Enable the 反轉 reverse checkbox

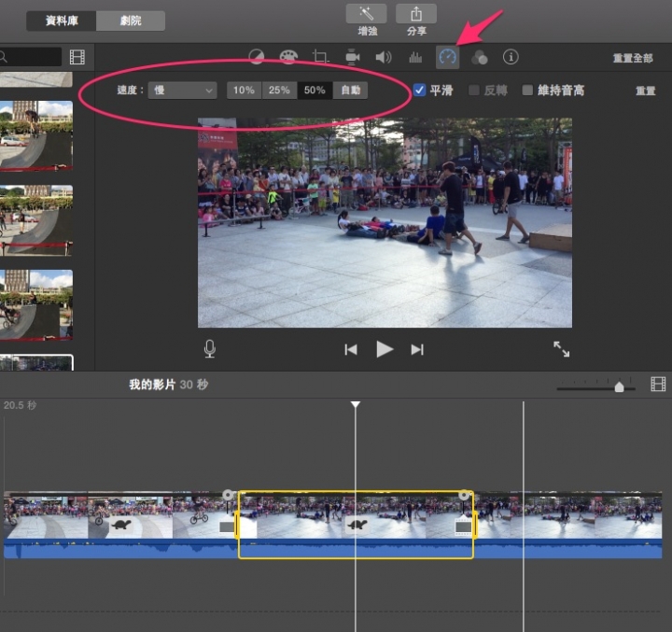[473, 90]
